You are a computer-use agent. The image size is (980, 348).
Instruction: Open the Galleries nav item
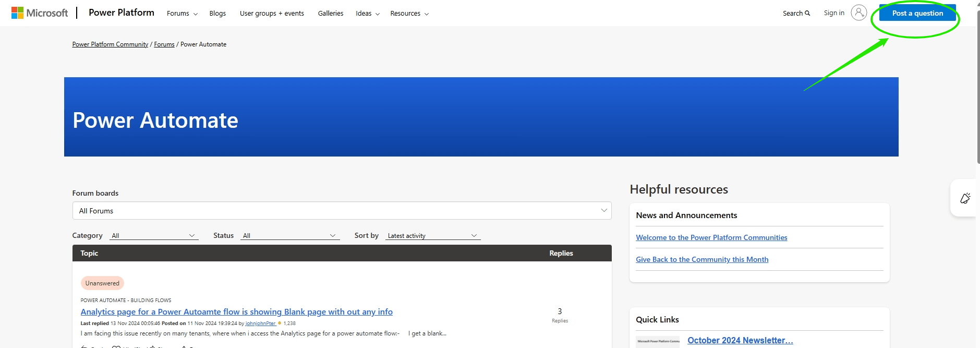tap(331, 14)
